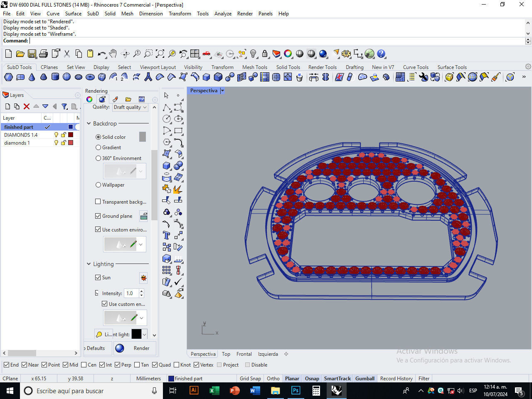Screen dimensions: 532x399
Task: Toggle Gumball in status bar
Action: [365, 378]
